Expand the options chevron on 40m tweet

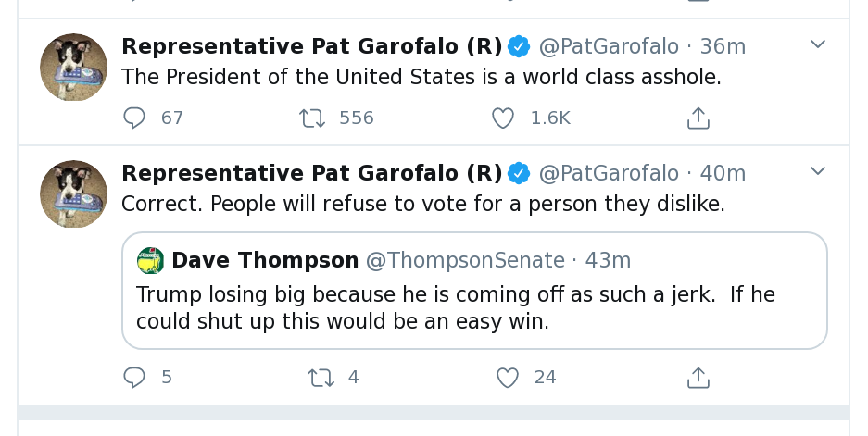[818, 171]
